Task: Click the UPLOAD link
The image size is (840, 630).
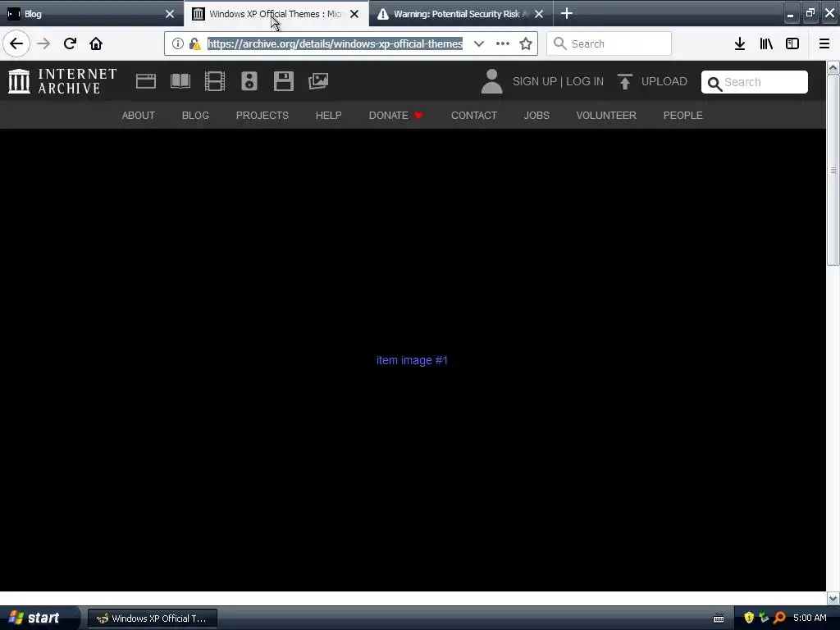Action: click(x=664, y=81)
